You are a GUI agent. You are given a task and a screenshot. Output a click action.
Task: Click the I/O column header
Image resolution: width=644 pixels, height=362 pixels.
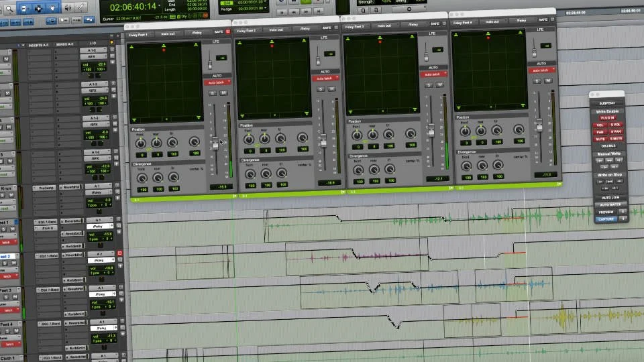(94, 43)
